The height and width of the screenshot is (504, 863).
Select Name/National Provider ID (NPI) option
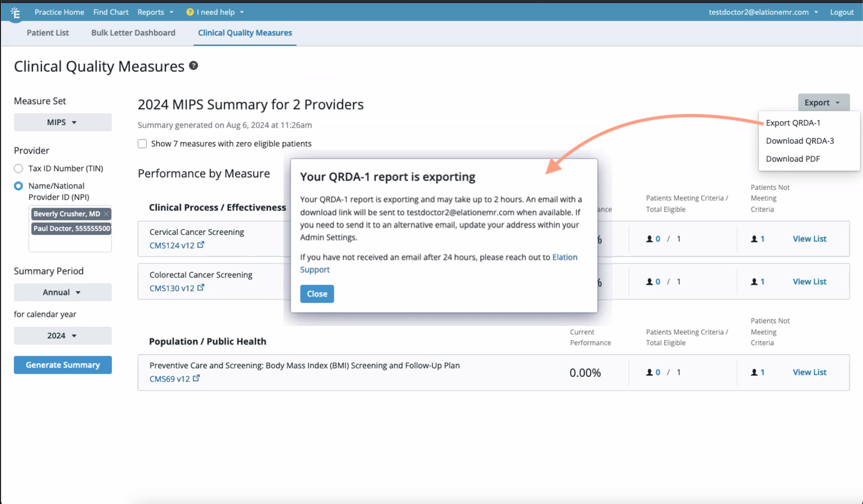[20, 186]
